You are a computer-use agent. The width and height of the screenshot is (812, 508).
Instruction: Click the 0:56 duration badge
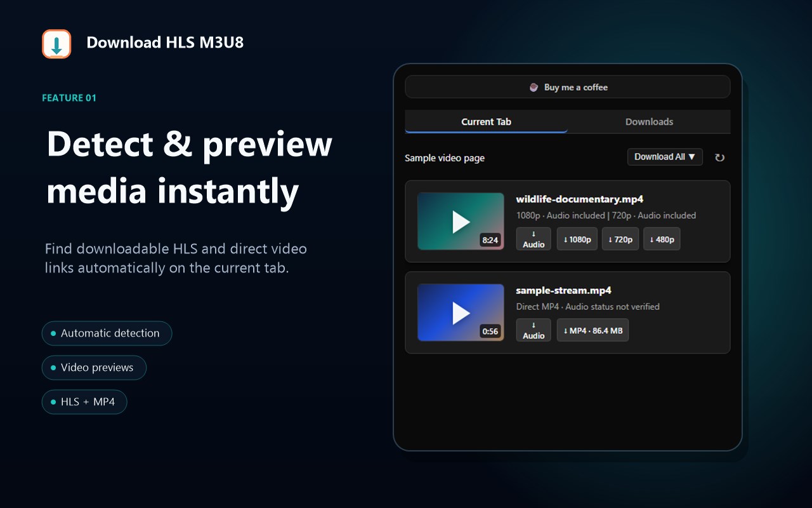490,331
